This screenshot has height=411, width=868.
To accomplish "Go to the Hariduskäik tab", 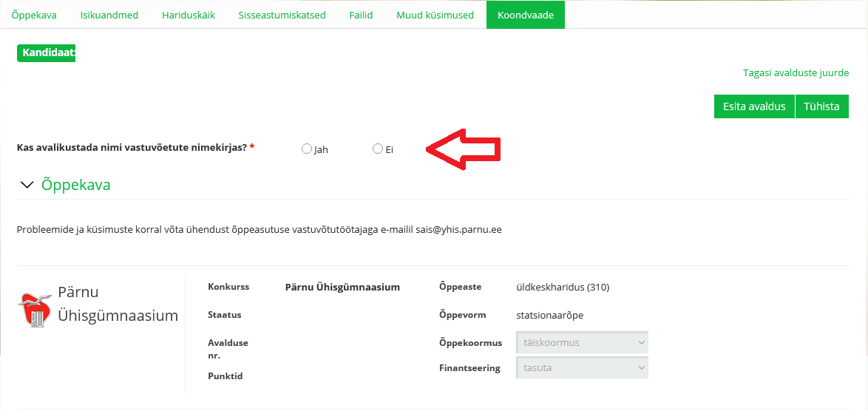I will 189,15.
